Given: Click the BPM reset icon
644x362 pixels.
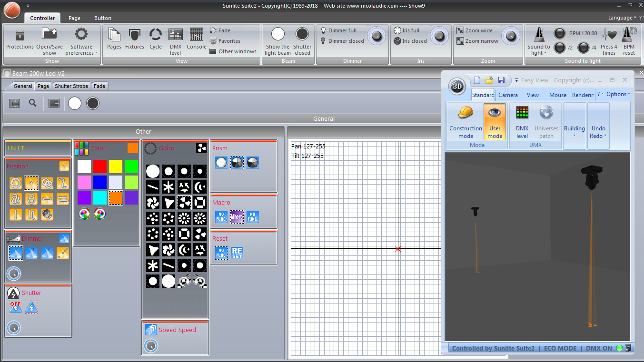Looking at the screenshot, I should point(629,41).
